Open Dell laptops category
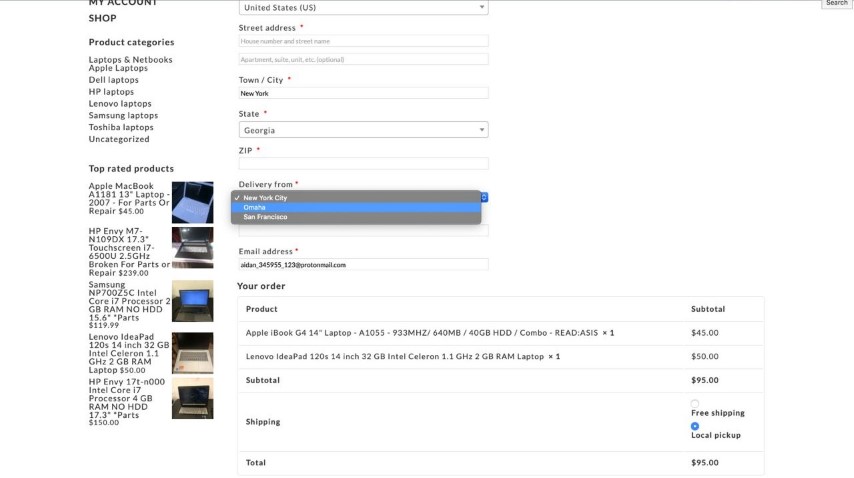This screenshot has height=478, width=854. coord(113,79)
